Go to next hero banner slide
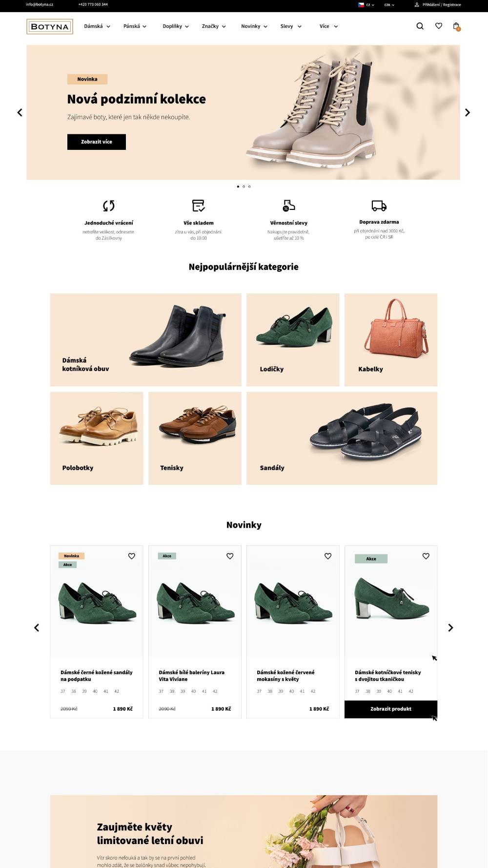The image size is (488, 868). click(468, 113)
